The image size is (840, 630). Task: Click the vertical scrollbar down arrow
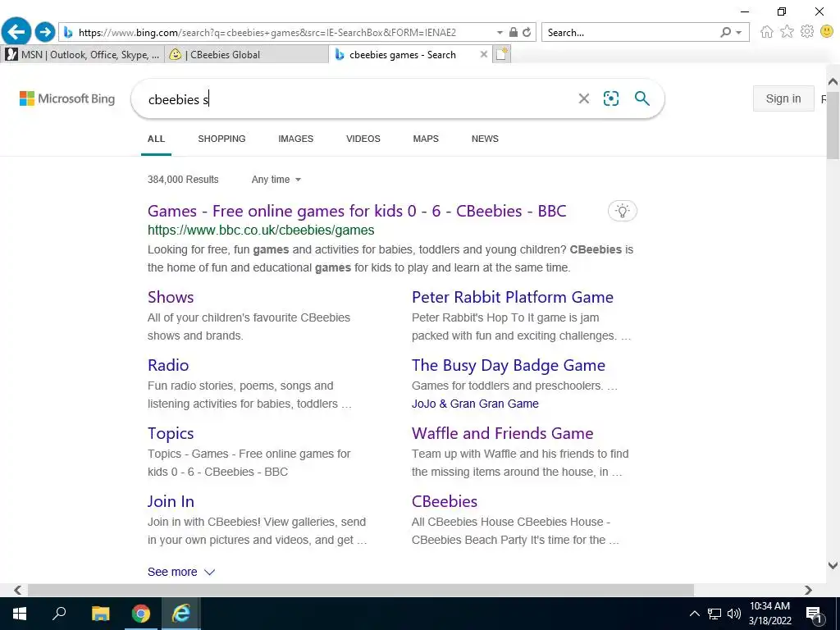point(833,565)
